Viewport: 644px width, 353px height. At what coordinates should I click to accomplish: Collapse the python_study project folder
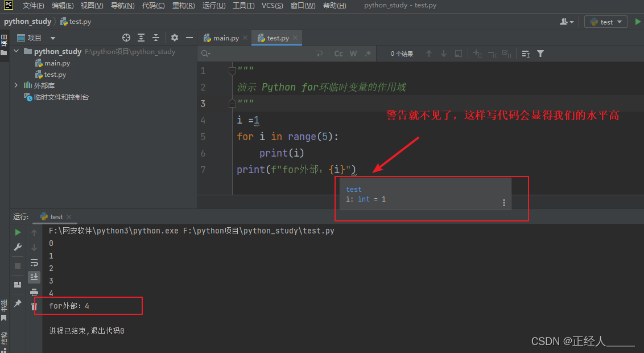click(16, 51)
